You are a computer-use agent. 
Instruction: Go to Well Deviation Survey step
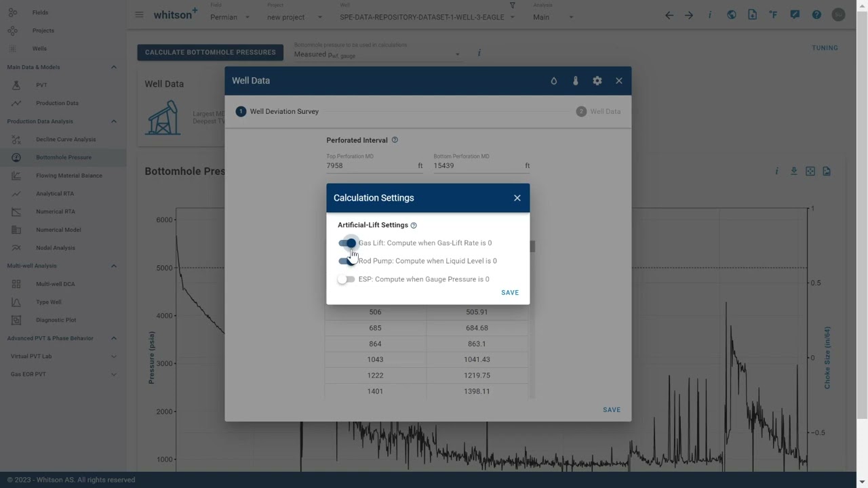[x=277, y=111]
